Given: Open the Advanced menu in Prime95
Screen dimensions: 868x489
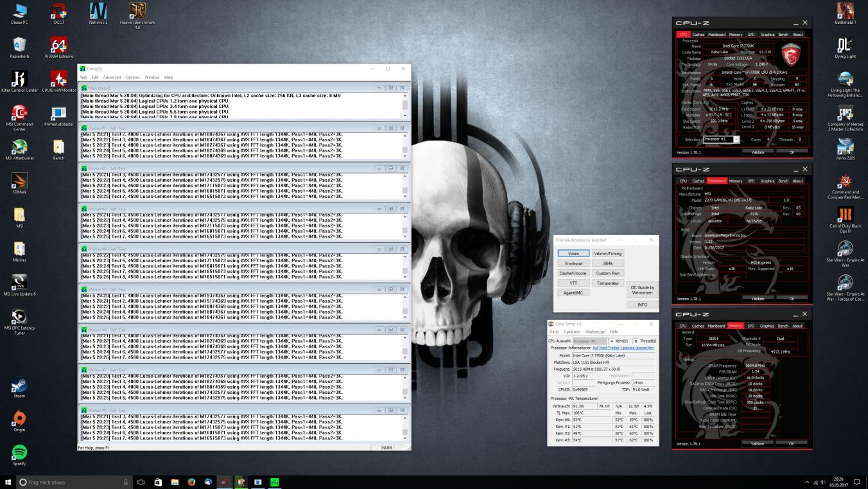Looking at the screenshot, I should [112, 77].
